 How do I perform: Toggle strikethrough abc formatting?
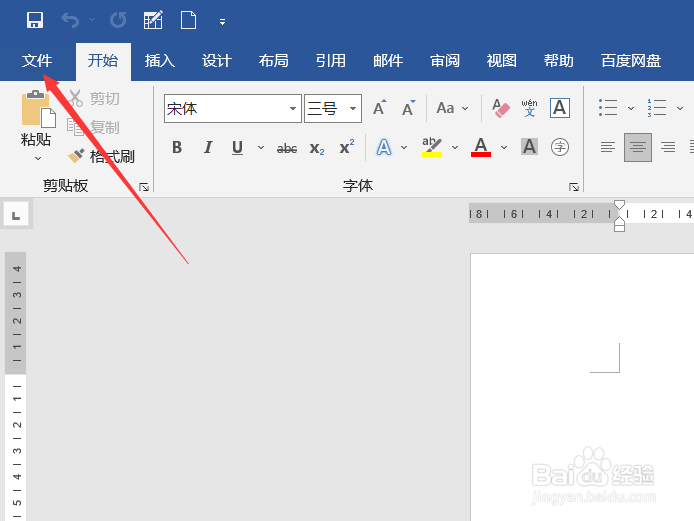click(287, 148)
